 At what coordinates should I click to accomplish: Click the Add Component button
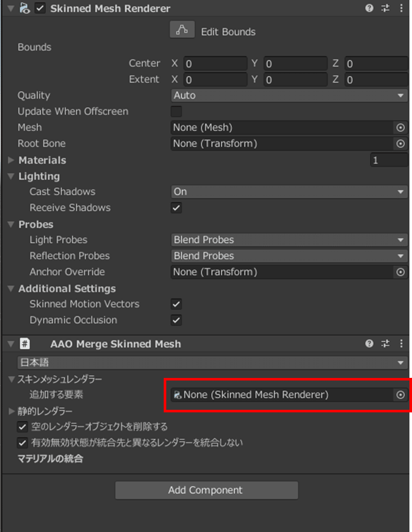point(207,490)
